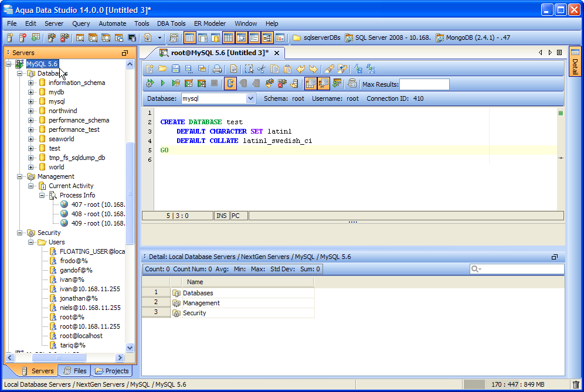
Task: Toggle the database cylinder view button in the main toolbar
Action: click(x=215, y=38)
